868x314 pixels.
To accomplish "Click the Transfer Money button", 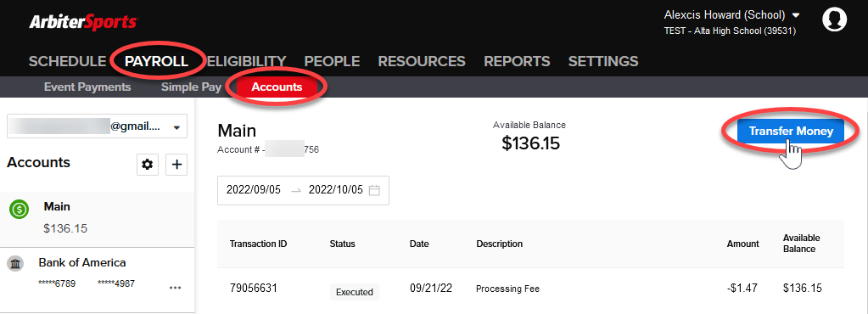I will pos(791,132).
